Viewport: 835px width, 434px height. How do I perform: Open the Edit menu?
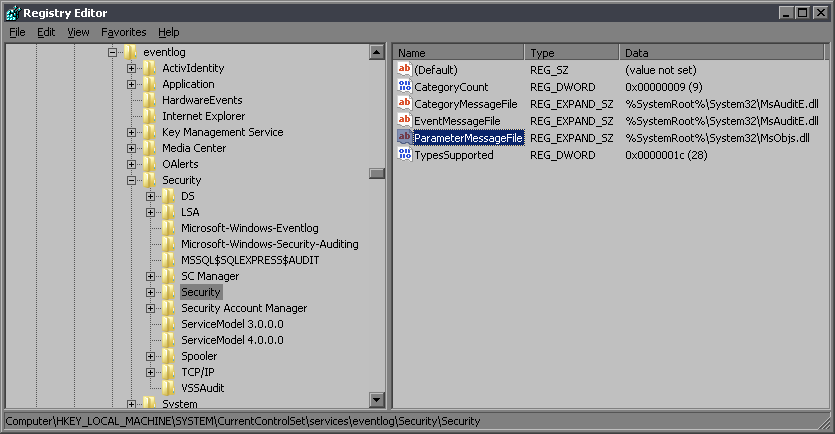click(x=46, y=32)
